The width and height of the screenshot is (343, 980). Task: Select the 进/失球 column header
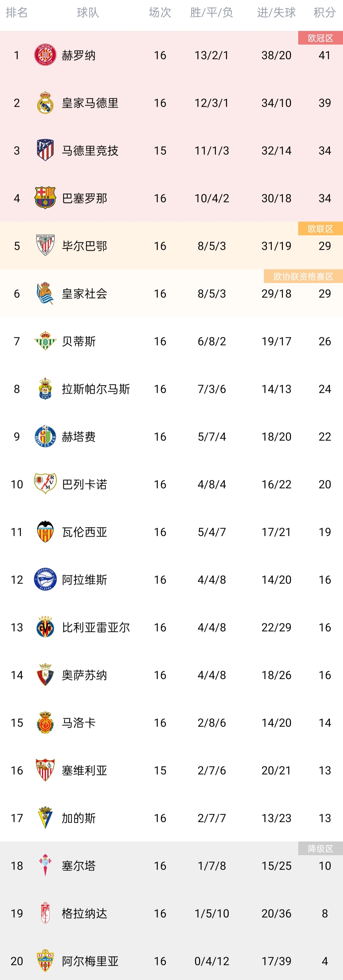click(x=276, y=12)
